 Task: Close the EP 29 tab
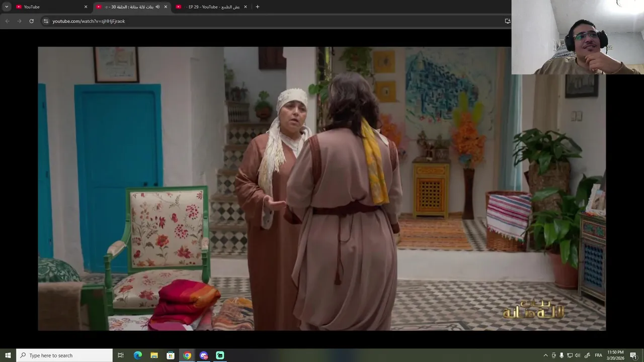[x=246, y=7]
